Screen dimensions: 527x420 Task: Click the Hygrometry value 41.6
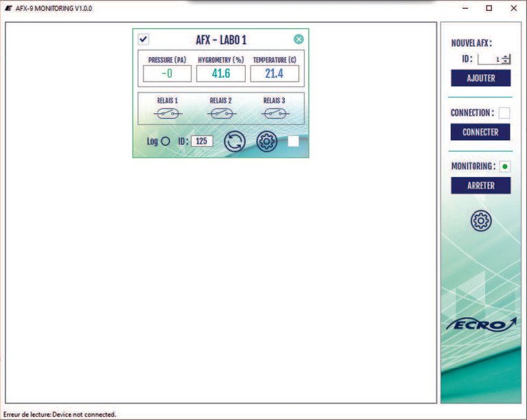point(221,73)
